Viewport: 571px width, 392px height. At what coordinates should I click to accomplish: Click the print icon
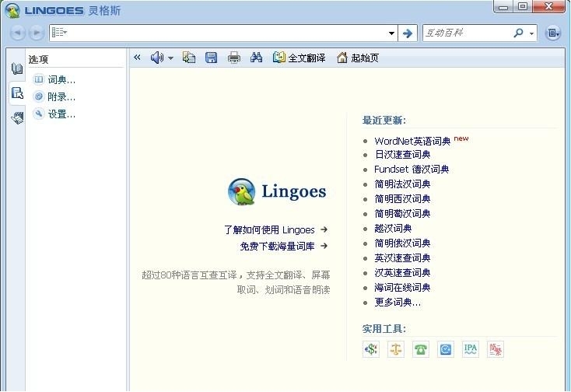tap(234, 58)
